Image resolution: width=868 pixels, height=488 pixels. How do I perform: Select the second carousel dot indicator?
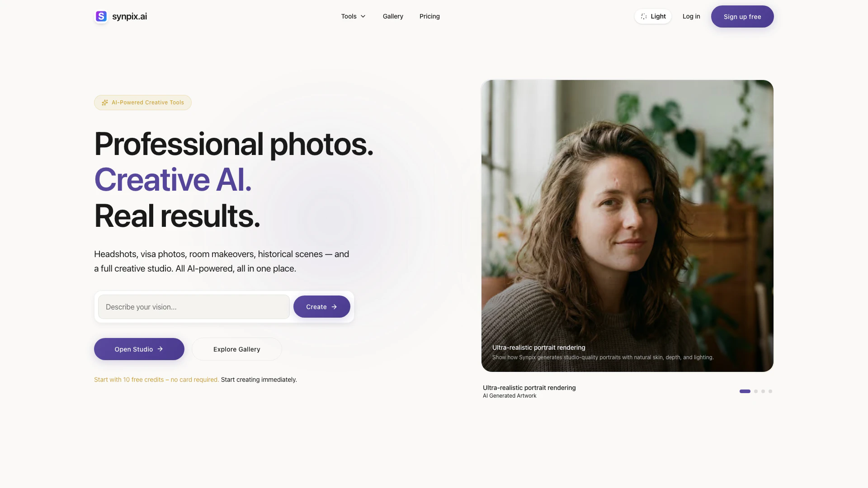coord(756,391)
